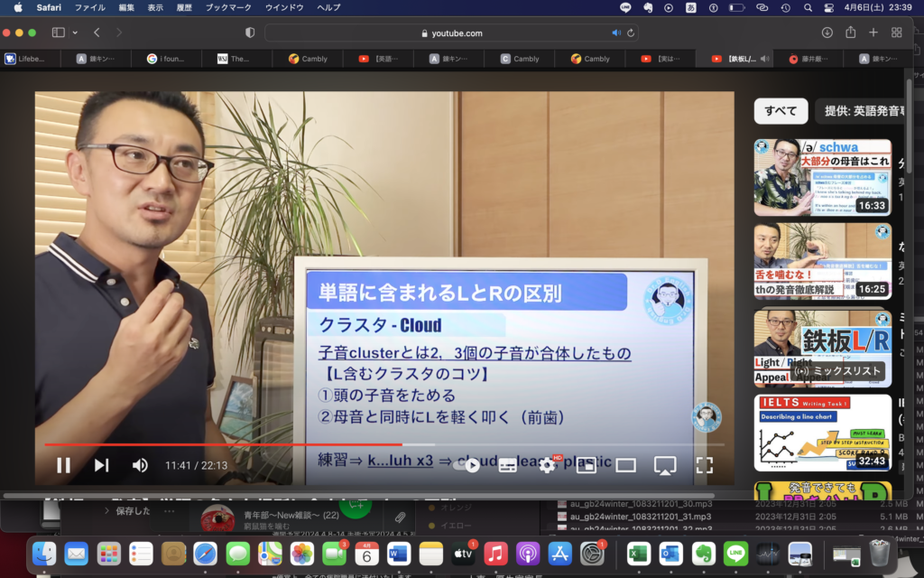Open the video settings gear
Image resolution: width=924 pixels, height=578 pixels.
coord(546,465)
